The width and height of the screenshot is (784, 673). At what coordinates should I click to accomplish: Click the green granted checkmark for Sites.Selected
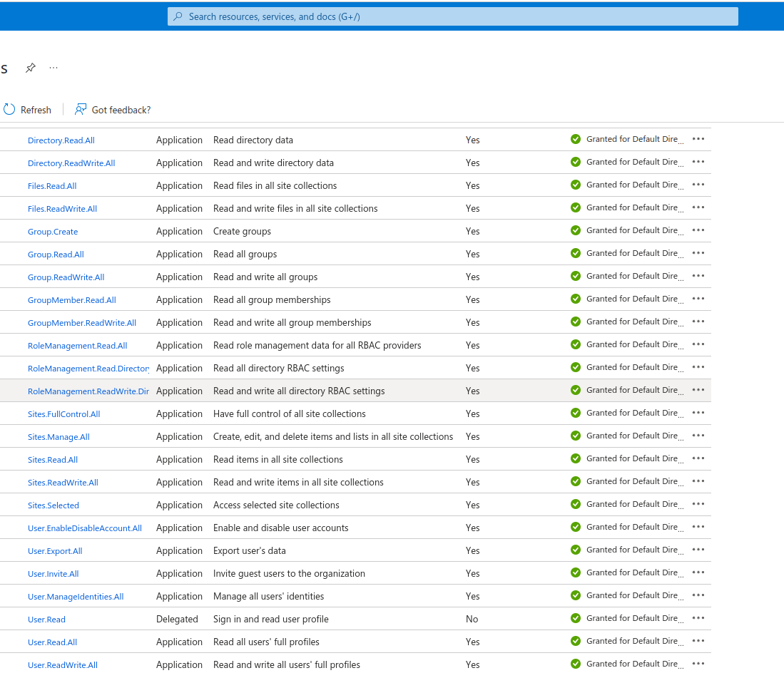(x=576, y=504)
